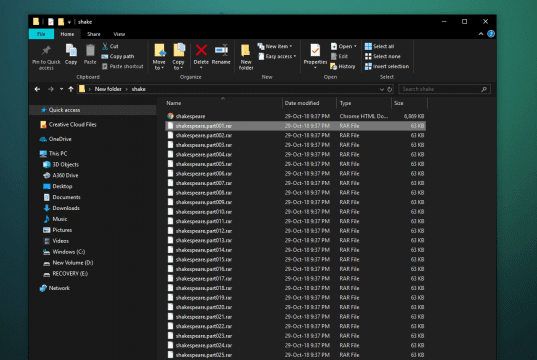Open the Move to dropdown
This screenshot has width=537, height=360.
[159, 57]
